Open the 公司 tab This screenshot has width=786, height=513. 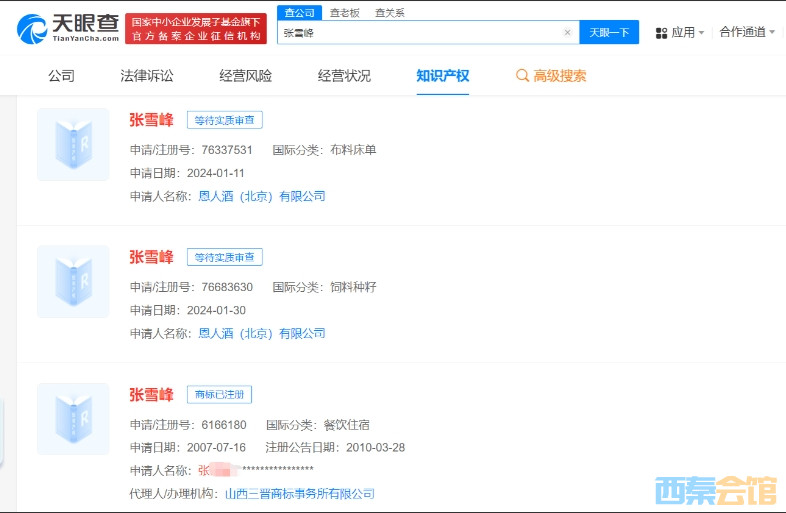(x=61, y=76)
